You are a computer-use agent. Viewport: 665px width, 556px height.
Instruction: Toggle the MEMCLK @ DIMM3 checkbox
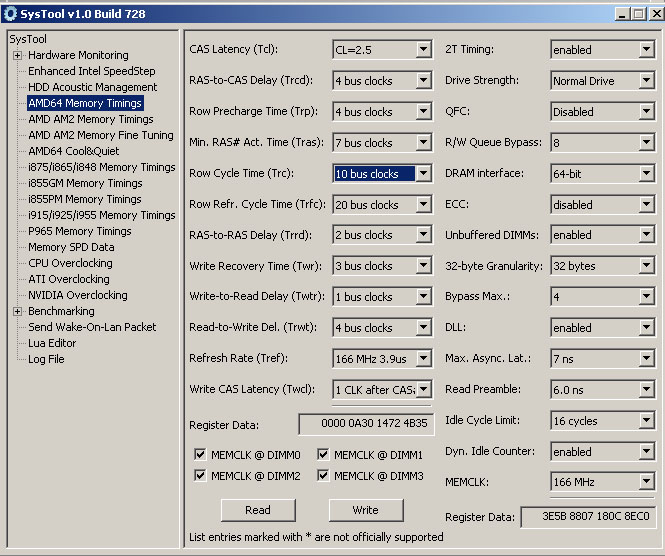tap(323, 475)
